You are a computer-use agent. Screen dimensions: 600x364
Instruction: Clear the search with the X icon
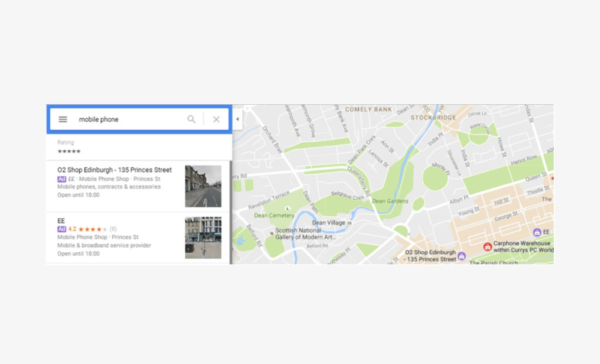click(x=216, y=119)
